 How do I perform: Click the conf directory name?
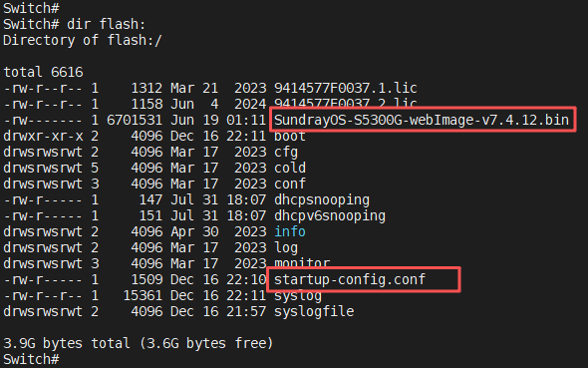coord(289,184)
